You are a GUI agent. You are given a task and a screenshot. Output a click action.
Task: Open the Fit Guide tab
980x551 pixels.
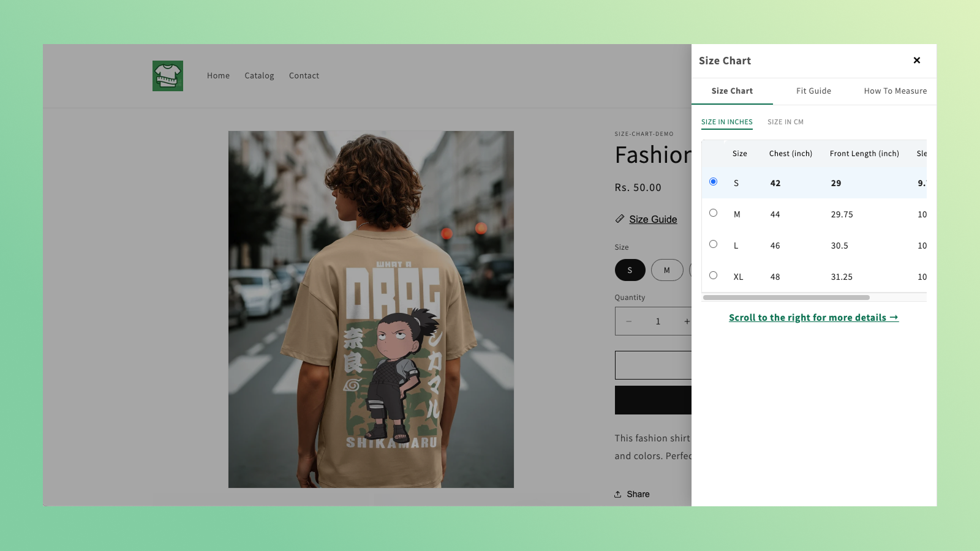click(x=813, y=91)
